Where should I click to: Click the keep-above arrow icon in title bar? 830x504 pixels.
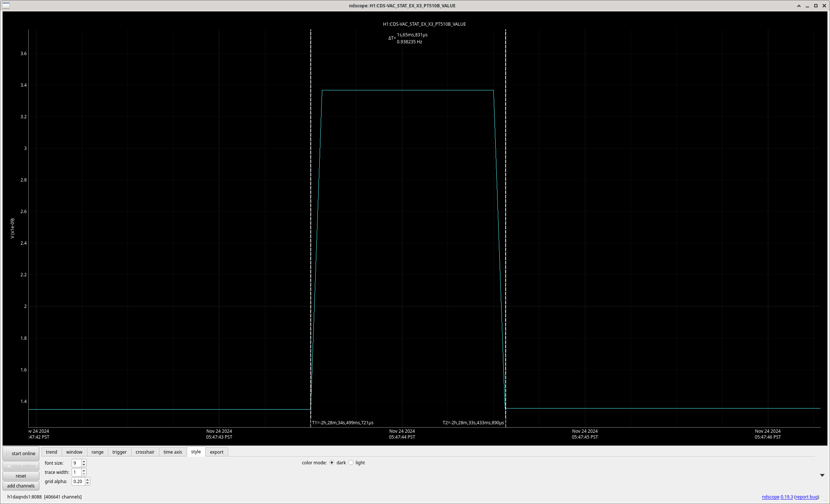(x=799, y=6)
